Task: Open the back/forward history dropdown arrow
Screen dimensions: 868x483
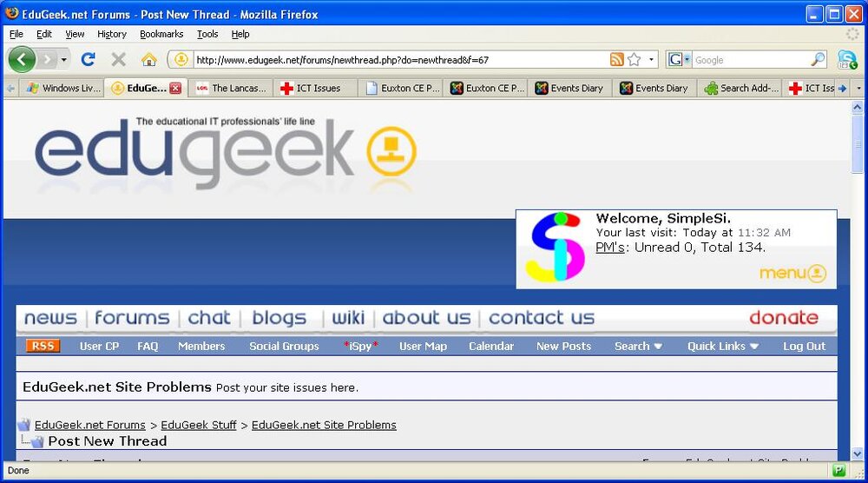Action: (64, 59)
